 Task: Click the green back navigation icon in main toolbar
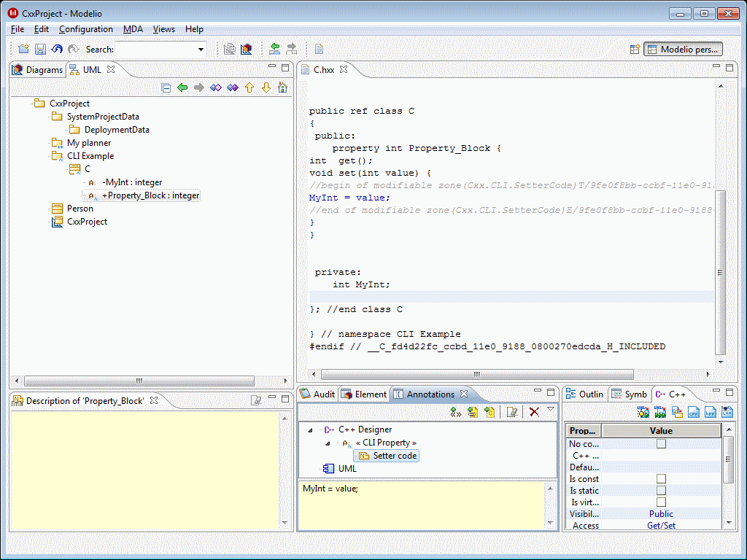coord(275,49)
